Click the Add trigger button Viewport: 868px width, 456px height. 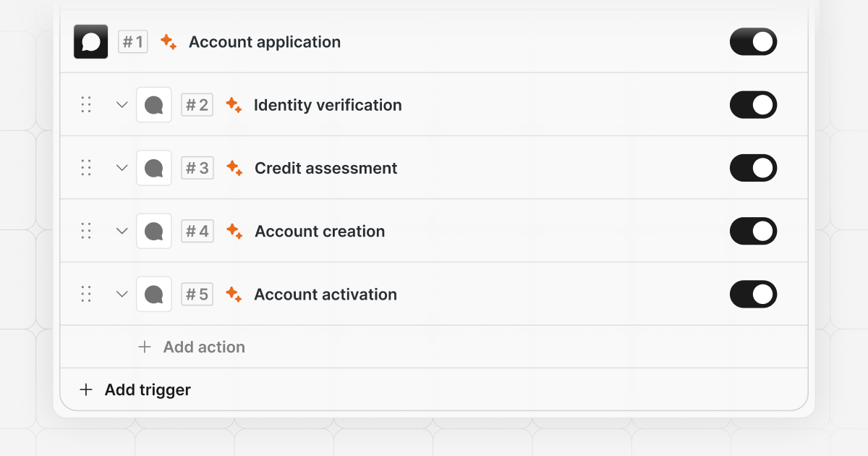coord(135,389)
